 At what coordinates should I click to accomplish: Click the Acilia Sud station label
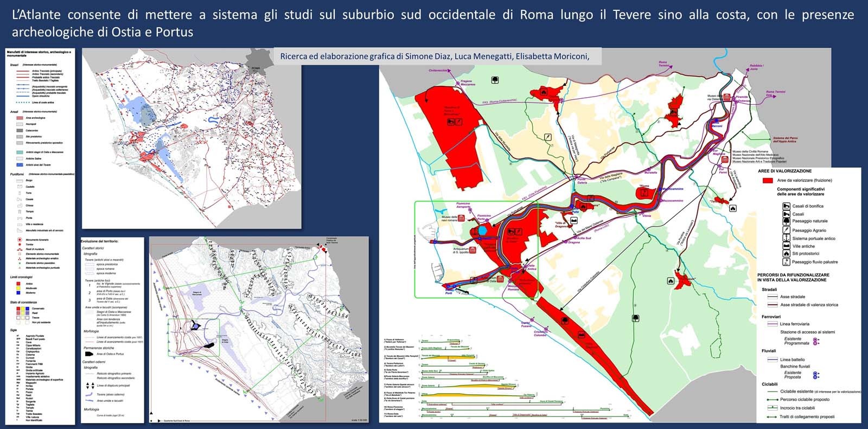[x=584, y=238]
